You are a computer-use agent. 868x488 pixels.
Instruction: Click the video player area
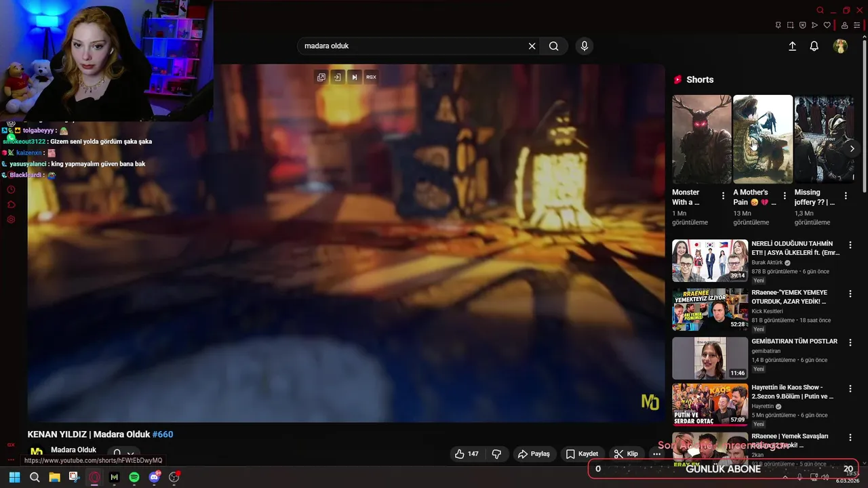coord(346,243)
